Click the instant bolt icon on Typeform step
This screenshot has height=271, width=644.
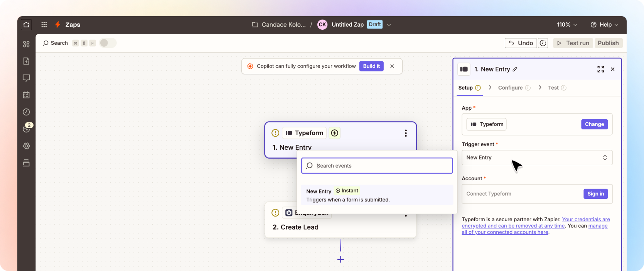click(x=335, y=133)
